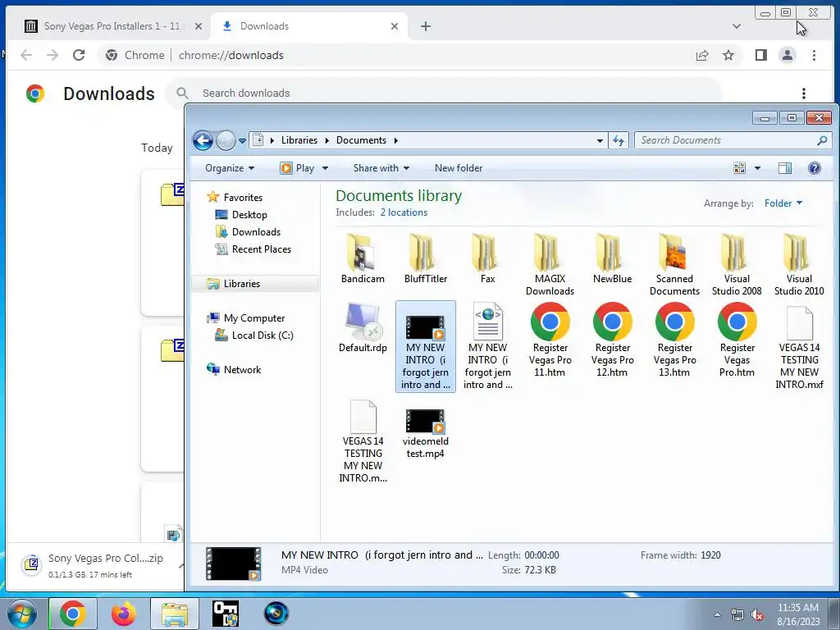
Task: Reload the Chrome page
Action: pos(79,55)
